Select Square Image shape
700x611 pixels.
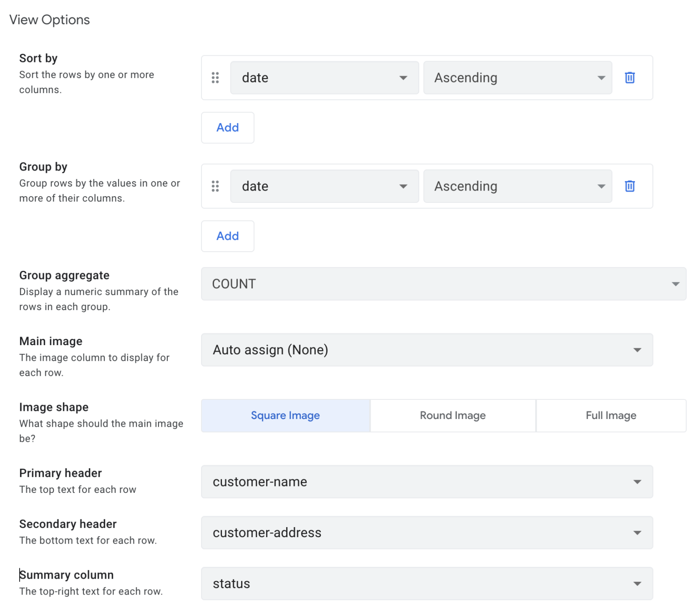pos(285,415)
